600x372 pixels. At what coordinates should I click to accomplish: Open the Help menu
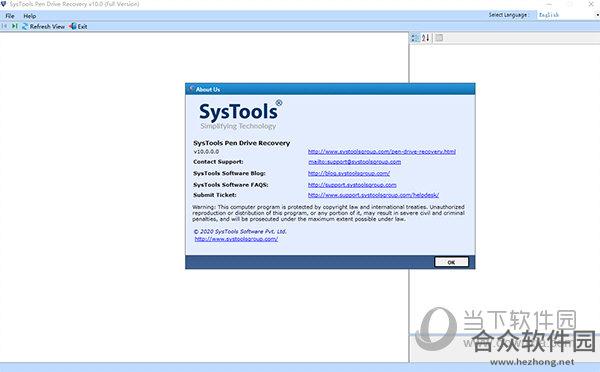(x=29, y=16)
